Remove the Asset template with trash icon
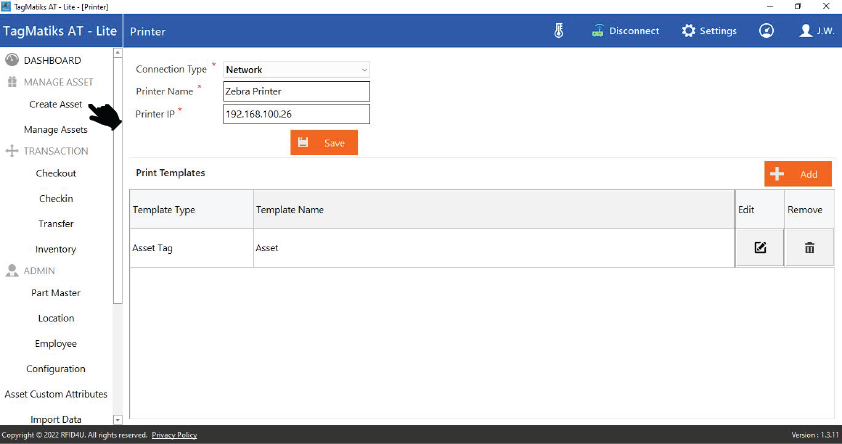This screenshot has height=444, width=842. [x=809, y=248]
